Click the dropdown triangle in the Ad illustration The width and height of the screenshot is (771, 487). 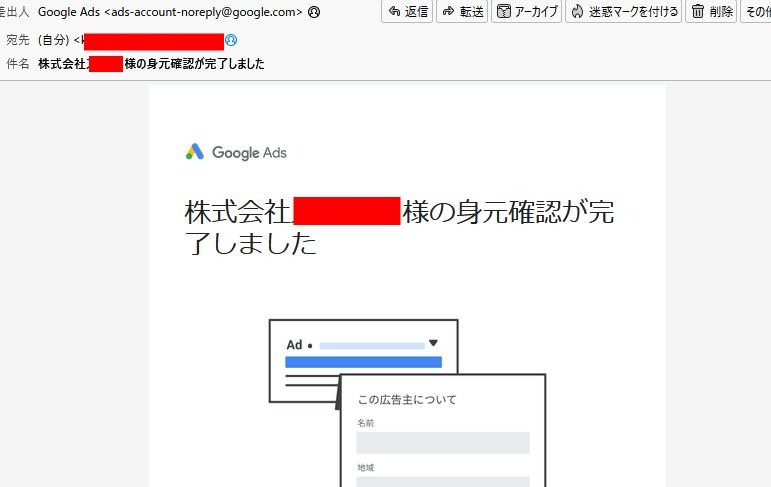click(x=433, y=343)
